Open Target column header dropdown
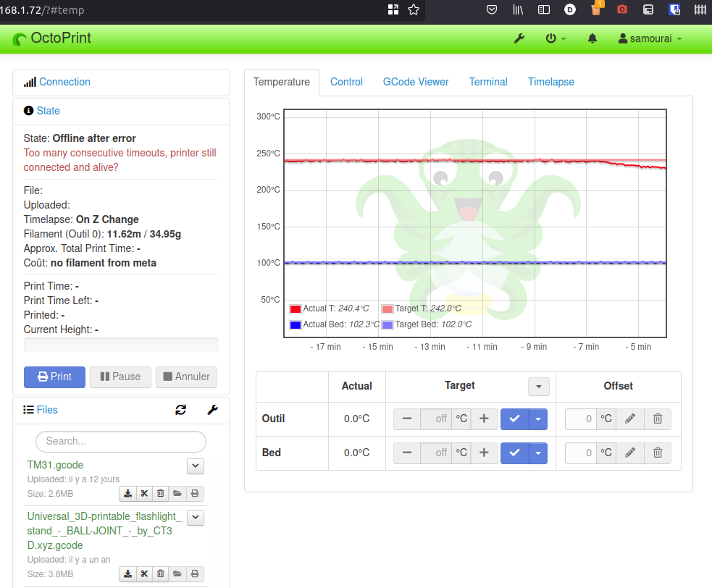Viewport: 712px width, 588px height. [x=539, y=387]
